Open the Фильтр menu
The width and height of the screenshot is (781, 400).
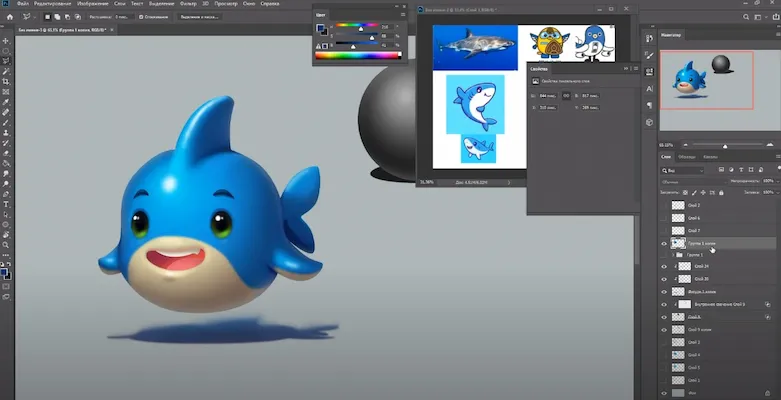(187, 4)
